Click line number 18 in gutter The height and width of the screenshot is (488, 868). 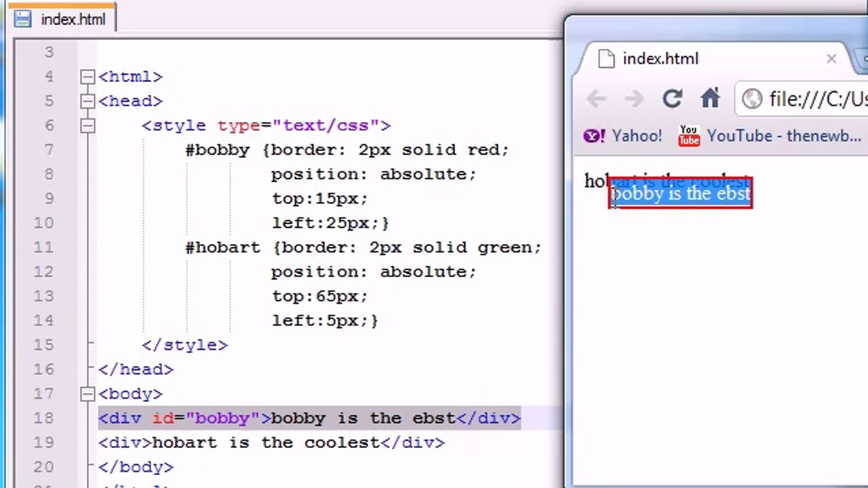(43, 418)
